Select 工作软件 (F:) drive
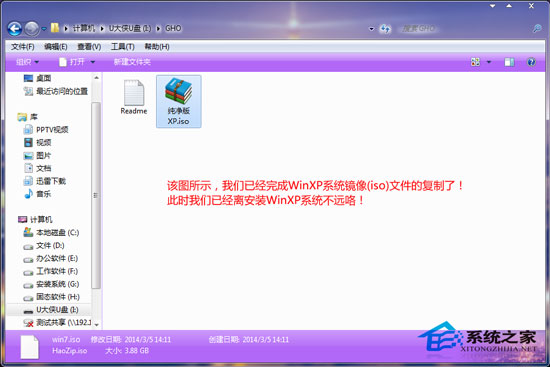The height and width of the screenshot is (367, 550). pyautogui.click(x=51, y=271)
